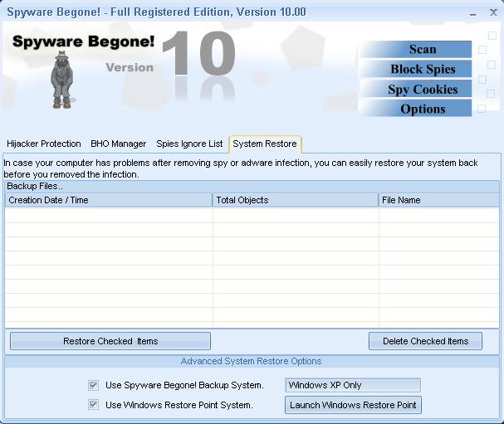
Task: Sort by Creation Date / Time column
Action: click(109, 200)
